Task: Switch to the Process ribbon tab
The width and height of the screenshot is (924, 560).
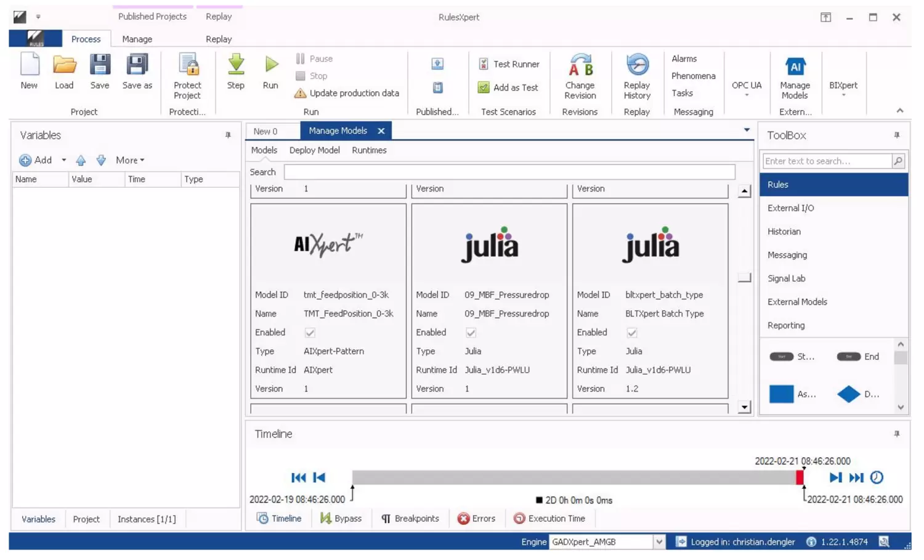Action: coord(86,39)
